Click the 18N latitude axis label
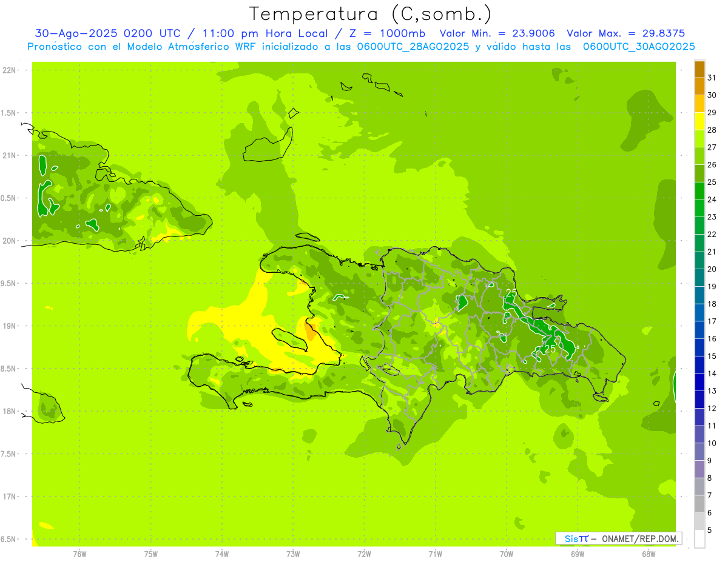 (x=9, y=412)
